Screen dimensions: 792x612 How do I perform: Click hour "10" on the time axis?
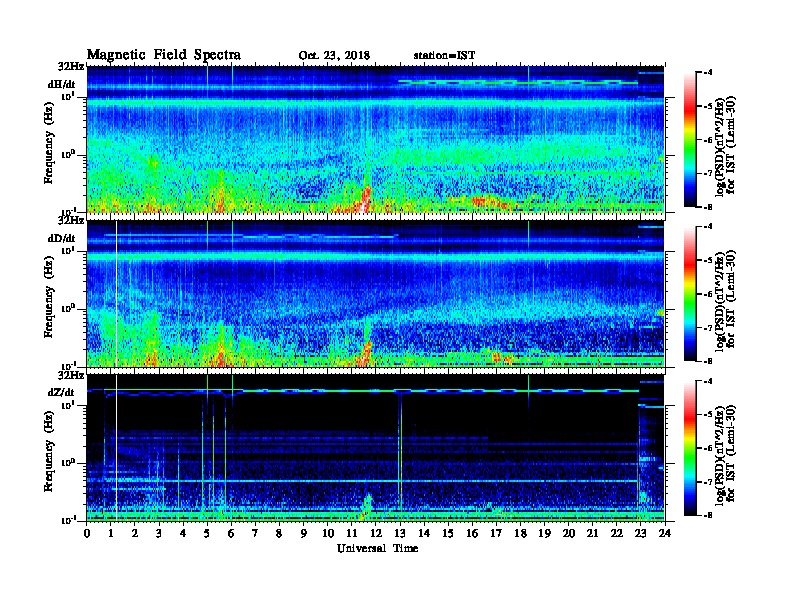[327, 534]
